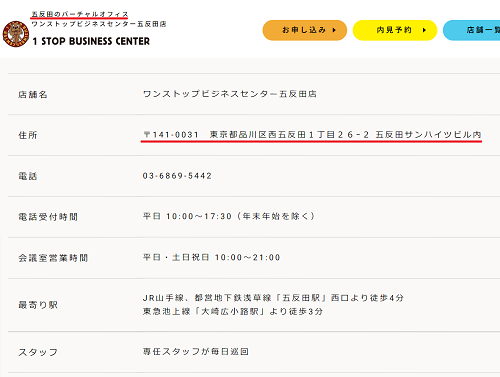Click phone number 03-6869-5442
Screen dimensions: 500x377
pyautogui.click(x=177, y=176)
